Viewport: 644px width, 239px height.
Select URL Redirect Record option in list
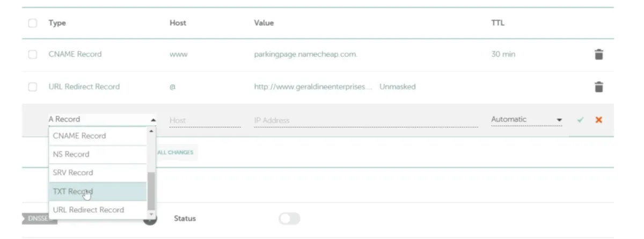click(x=97, y=210)
